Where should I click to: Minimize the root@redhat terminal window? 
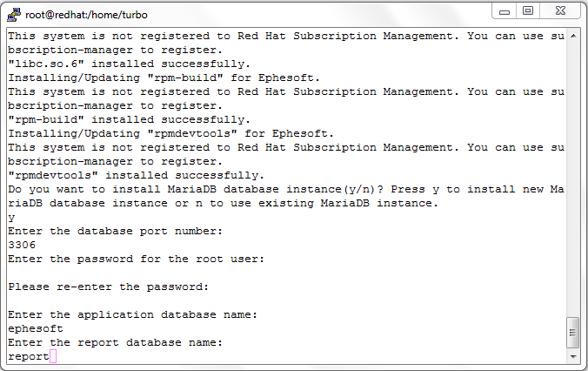tap(504, 11)
